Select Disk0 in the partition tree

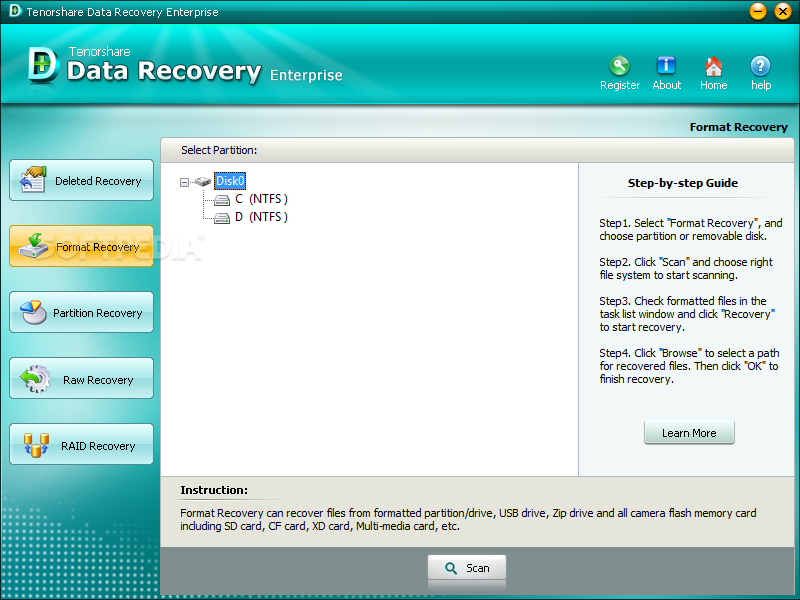(230, 181)
